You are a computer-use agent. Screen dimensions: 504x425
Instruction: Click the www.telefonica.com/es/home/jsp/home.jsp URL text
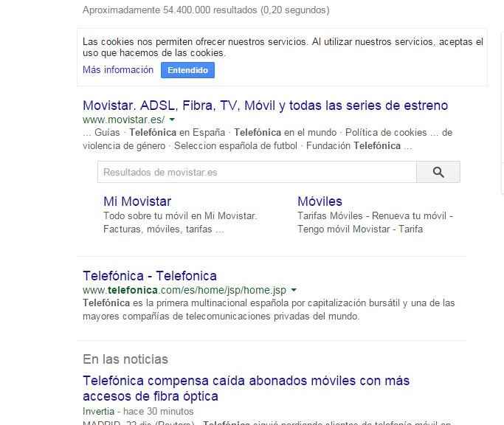(x=184, y=290)
